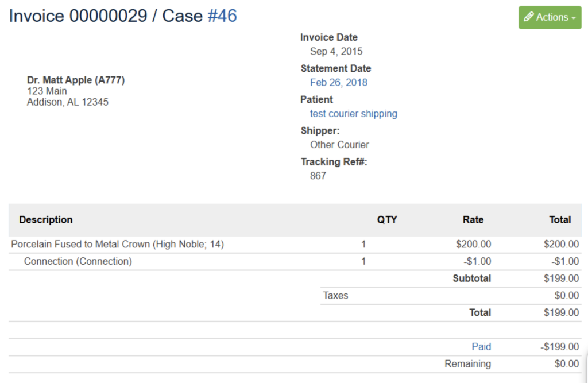Click the Total column header

560,220
